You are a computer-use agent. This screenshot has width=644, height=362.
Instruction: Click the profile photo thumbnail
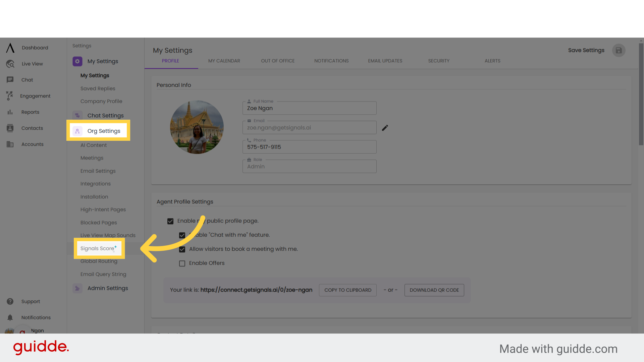(197, 127)
